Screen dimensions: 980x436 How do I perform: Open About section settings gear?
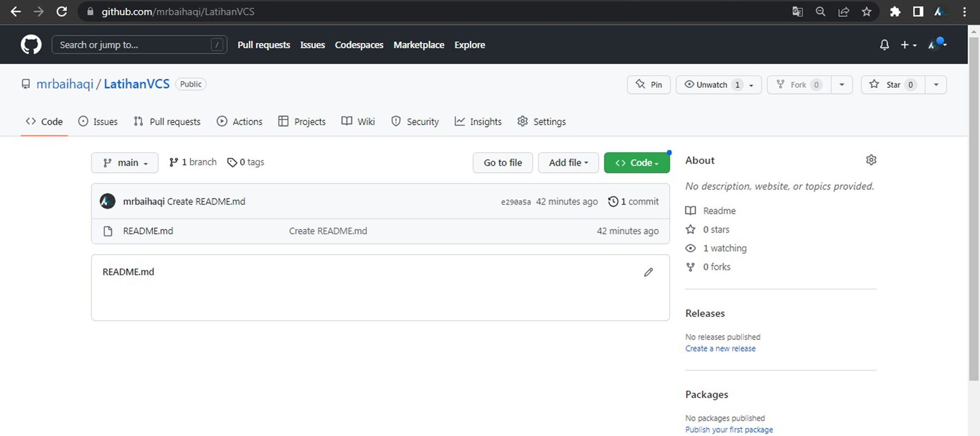coord(871,160)
